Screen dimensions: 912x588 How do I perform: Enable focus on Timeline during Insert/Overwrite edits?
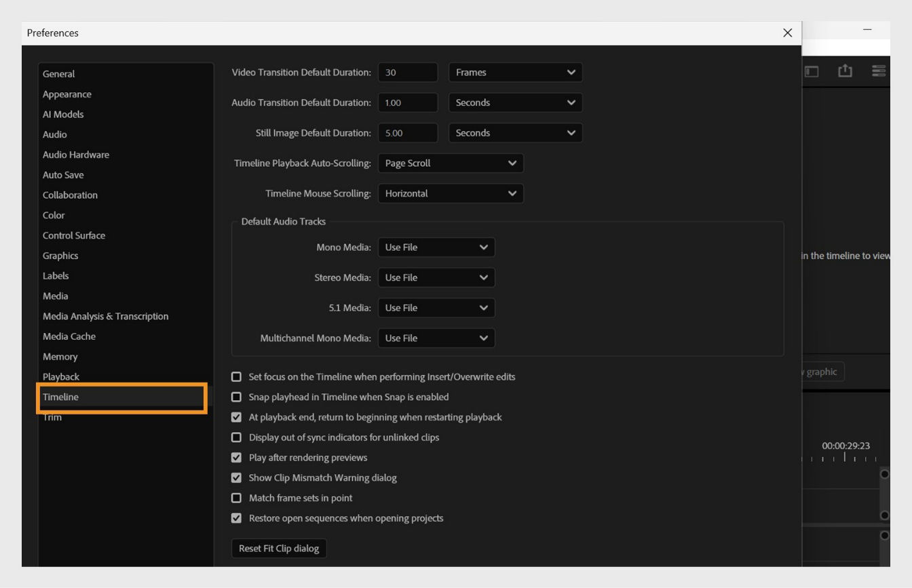pyautogui.click(x=236, y=376)
